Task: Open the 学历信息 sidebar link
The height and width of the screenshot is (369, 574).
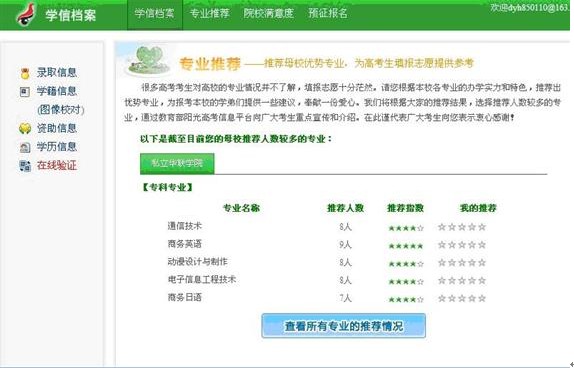Action: coord(57,147)
